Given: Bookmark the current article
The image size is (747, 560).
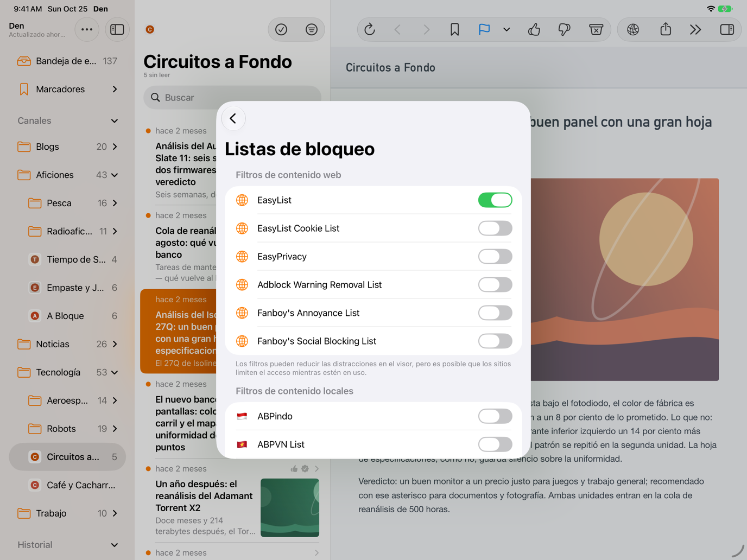Looking at the screenshot, I should [454, 29].
